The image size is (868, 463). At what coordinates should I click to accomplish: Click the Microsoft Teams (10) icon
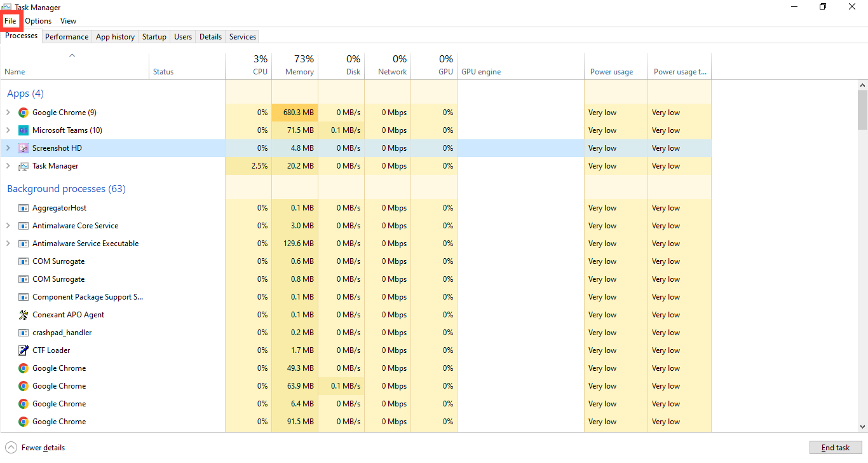coord(24,130)
